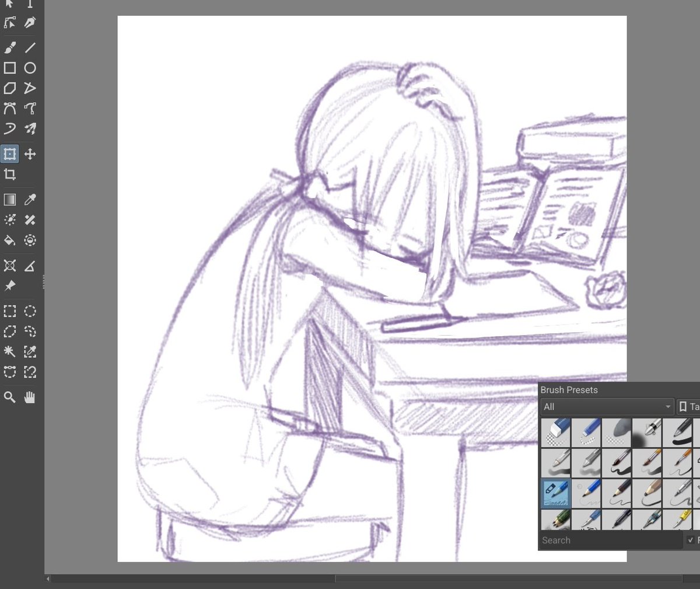Select the Enclose and Fill tool
This screenshot has width=700, height=589.
click(x=30, y=240)
